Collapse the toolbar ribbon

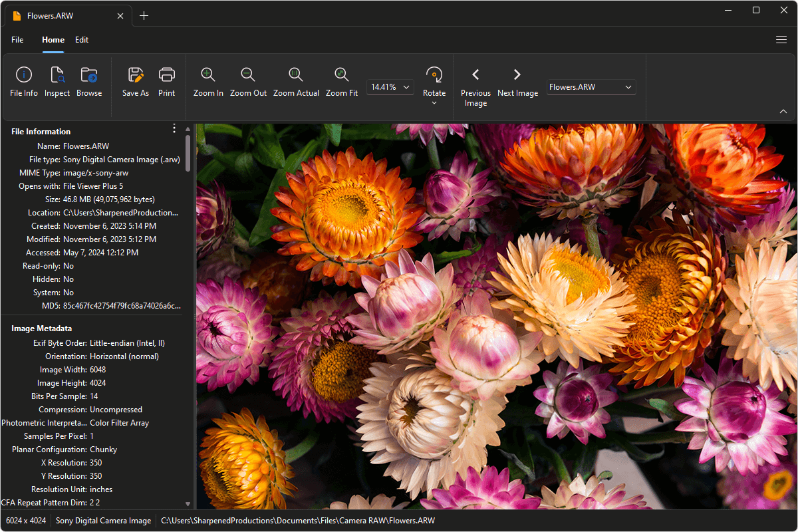783,111
